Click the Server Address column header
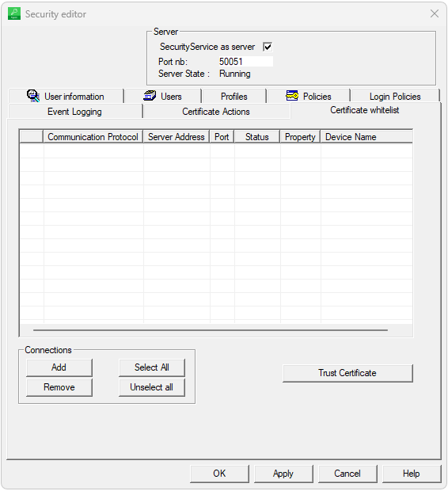Viewport: 448px width, 491px height. (177, 137)
